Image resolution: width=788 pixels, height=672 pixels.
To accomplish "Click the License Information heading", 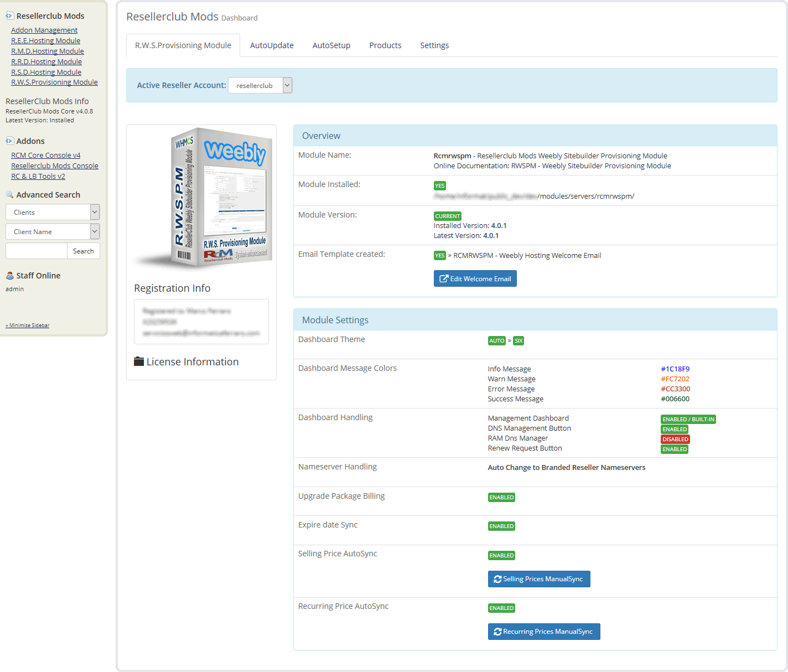I will pyautogui.click(x=193, y=361).
